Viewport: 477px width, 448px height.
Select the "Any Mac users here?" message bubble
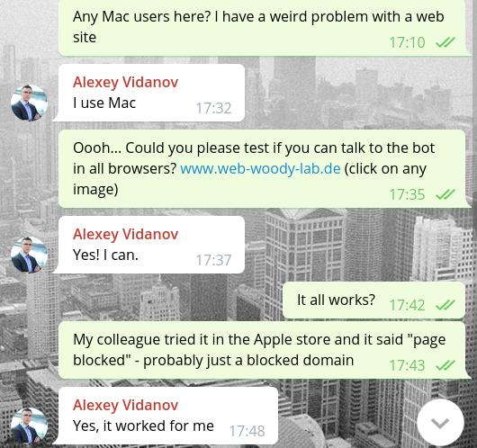[x=263, y=28]
